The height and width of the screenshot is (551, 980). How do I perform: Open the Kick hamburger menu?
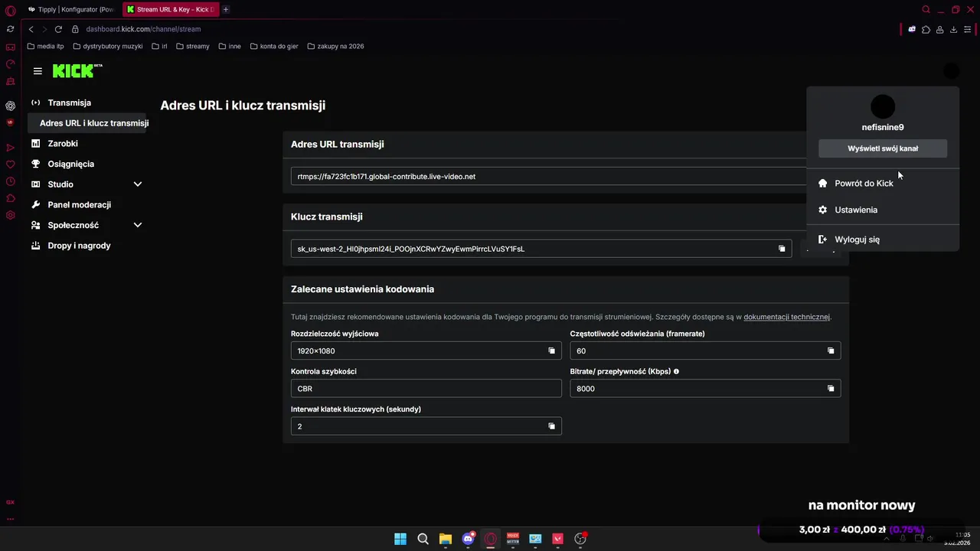pos(38,71)
